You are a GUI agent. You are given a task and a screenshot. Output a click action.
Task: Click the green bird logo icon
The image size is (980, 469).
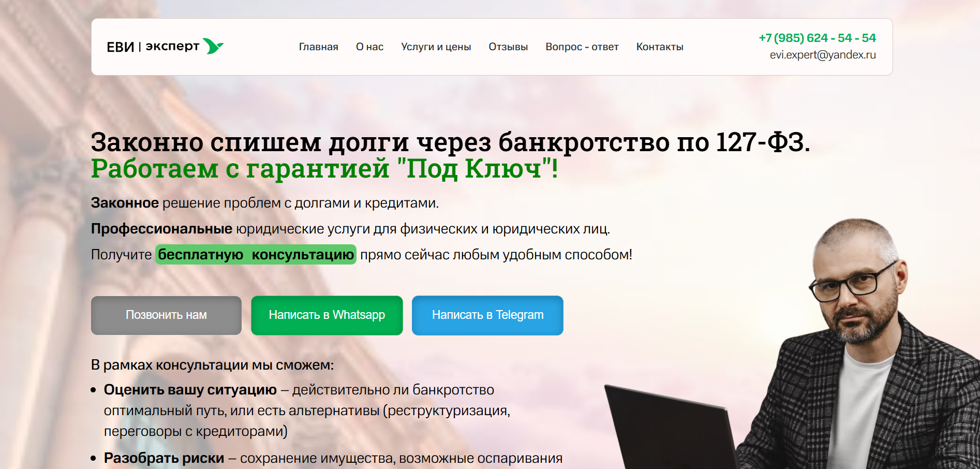[x=213, y=46]
